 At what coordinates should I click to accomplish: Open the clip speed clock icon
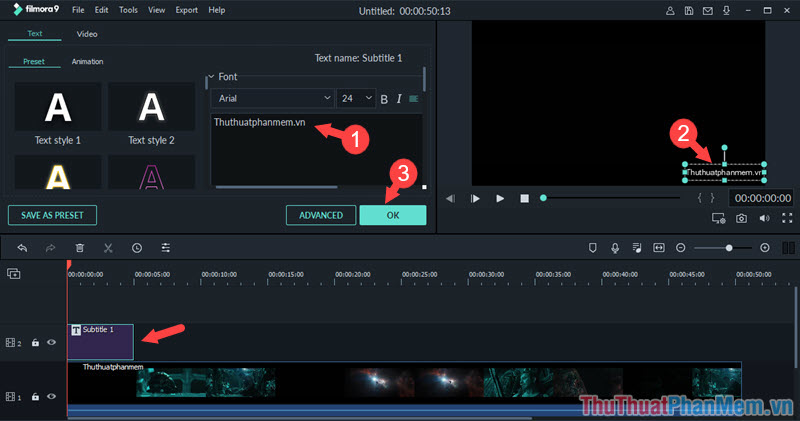(x=137, y=248)
